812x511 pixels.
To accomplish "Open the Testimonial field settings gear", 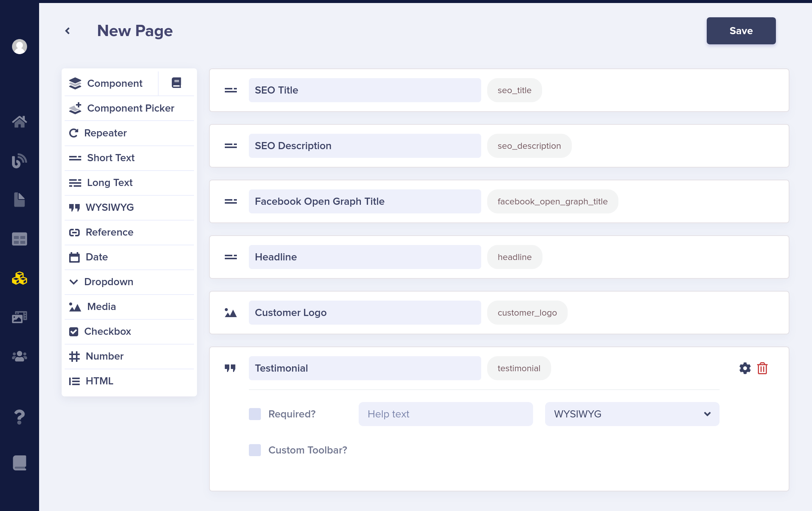I will pyautogui.click(x=745, y=368).
